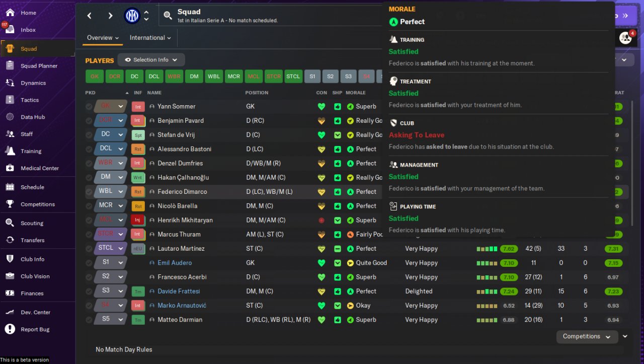
Task: Open the S1 position dropdown for Emil Audero
Action: pyautogui.click(x=111, y=262)
